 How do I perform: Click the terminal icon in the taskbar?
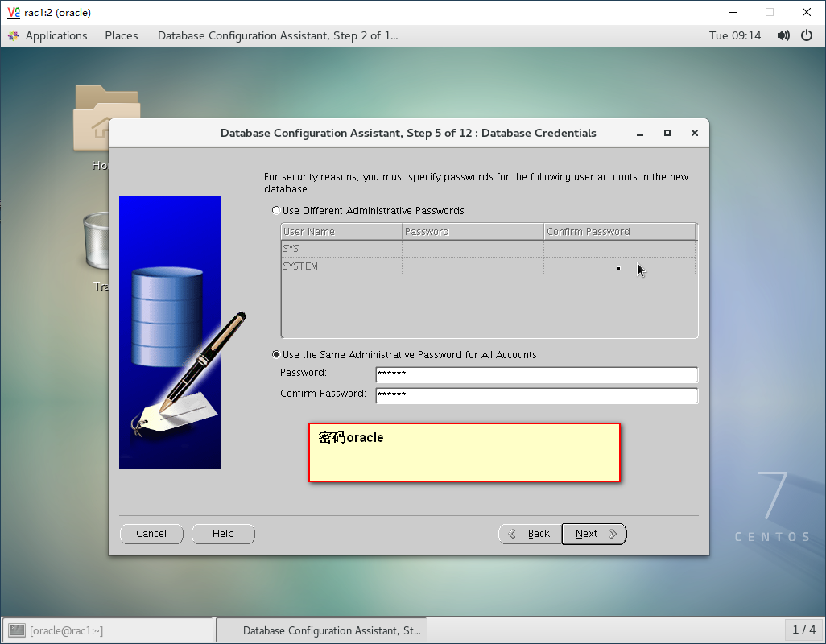point(16,630)
